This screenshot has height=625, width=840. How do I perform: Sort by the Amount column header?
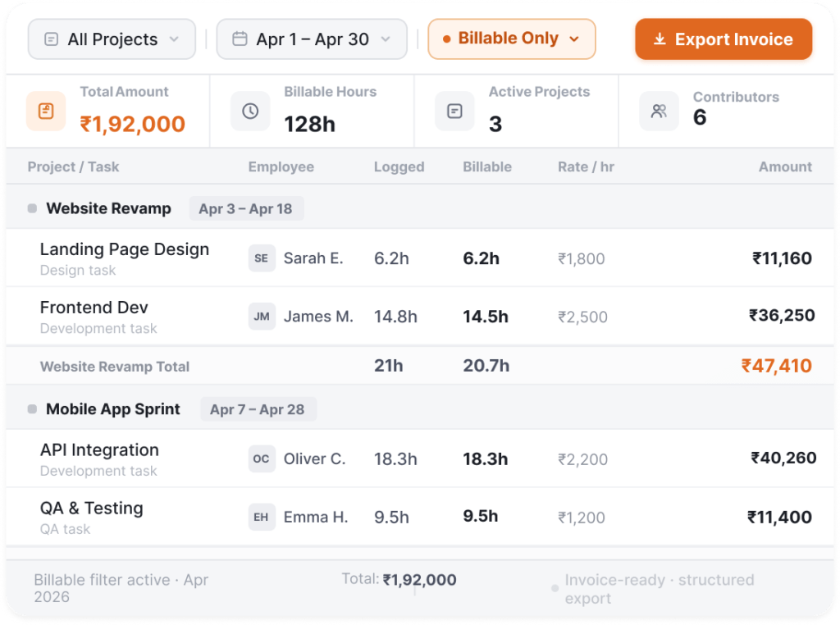(785, 167)
